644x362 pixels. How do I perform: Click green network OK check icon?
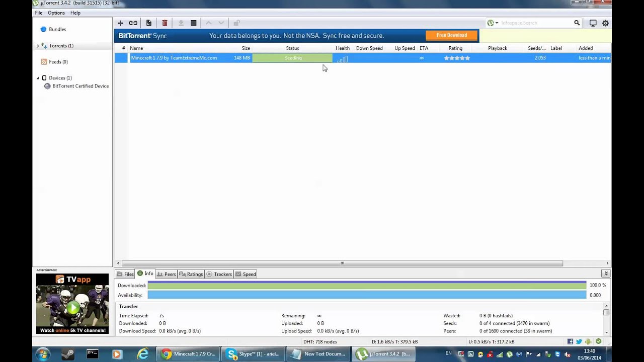tap(598, 342)
